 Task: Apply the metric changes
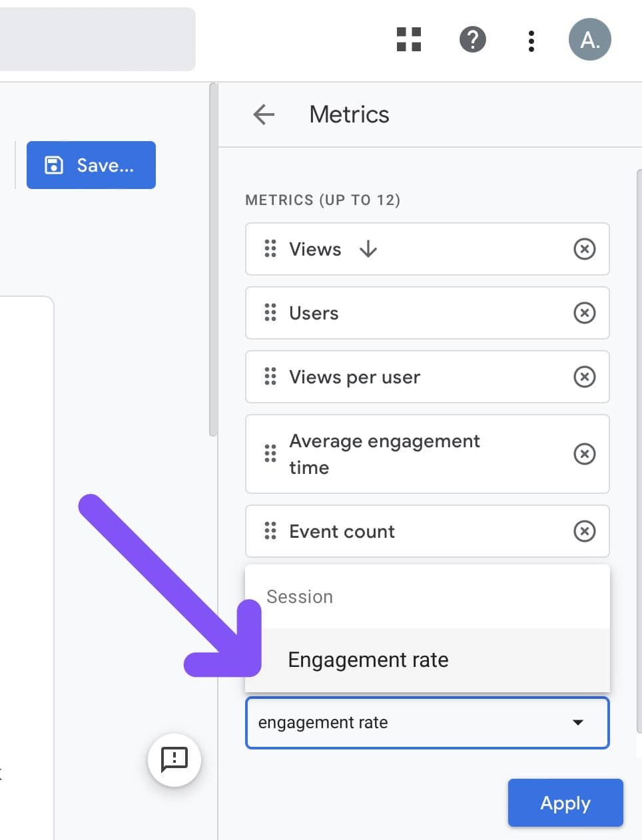[565, 803]
